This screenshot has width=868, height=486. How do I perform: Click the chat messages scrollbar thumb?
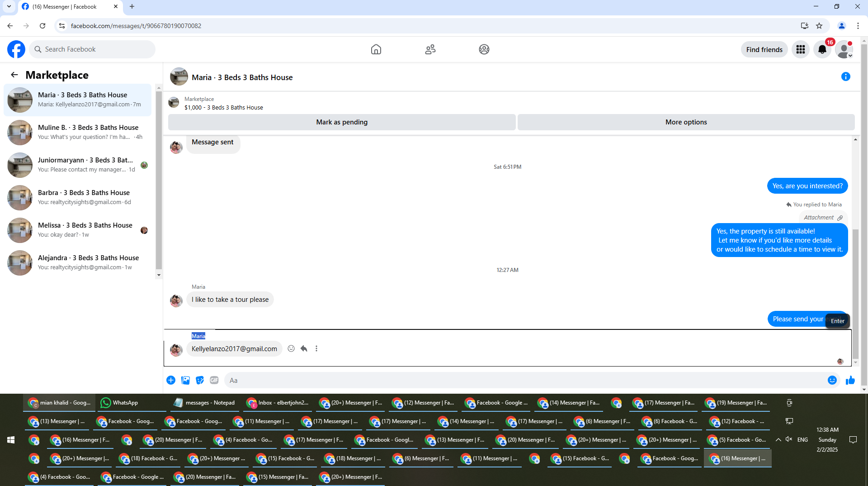(x=855, y=294)
